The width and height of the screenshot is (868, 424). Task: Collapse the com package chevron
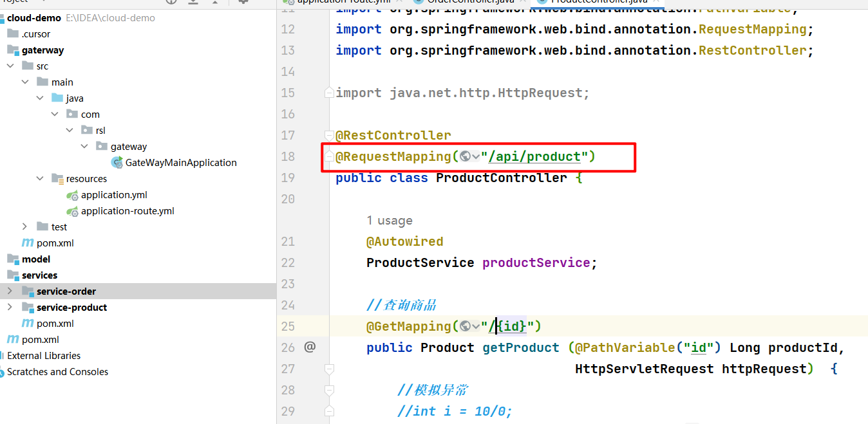(x=55, y=114)
